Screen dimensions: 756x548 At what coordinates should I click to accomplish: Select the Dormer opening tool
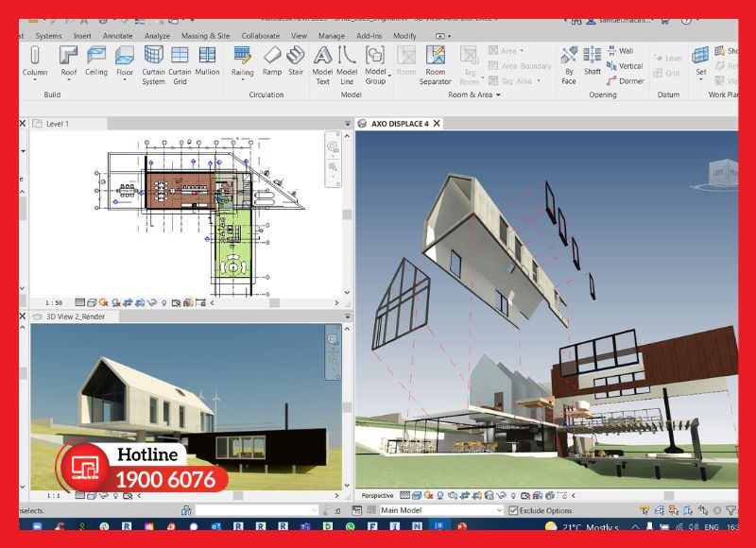click(626, 81)
